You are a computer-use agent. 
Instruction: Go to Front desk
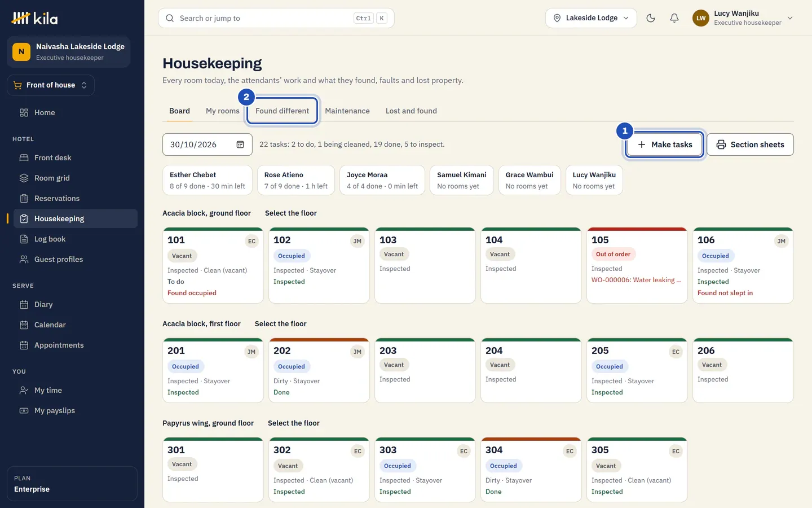76,157
